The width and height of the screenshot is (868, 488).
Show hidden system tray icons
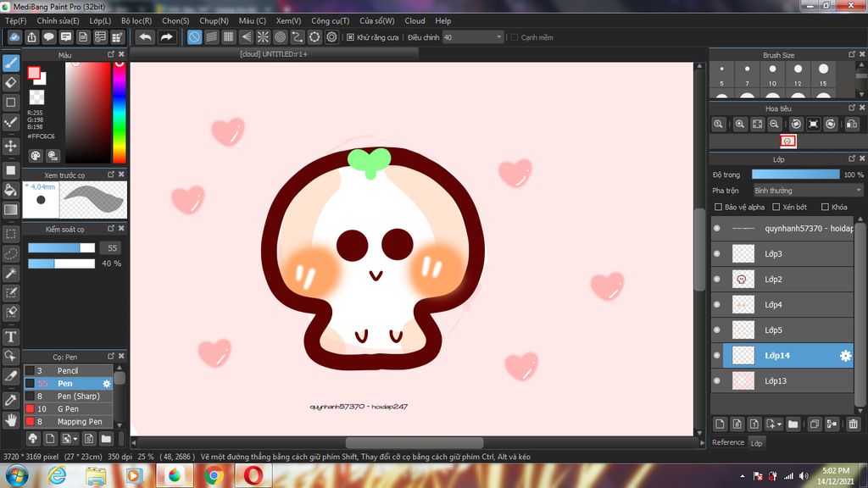(x=743, y=476)
